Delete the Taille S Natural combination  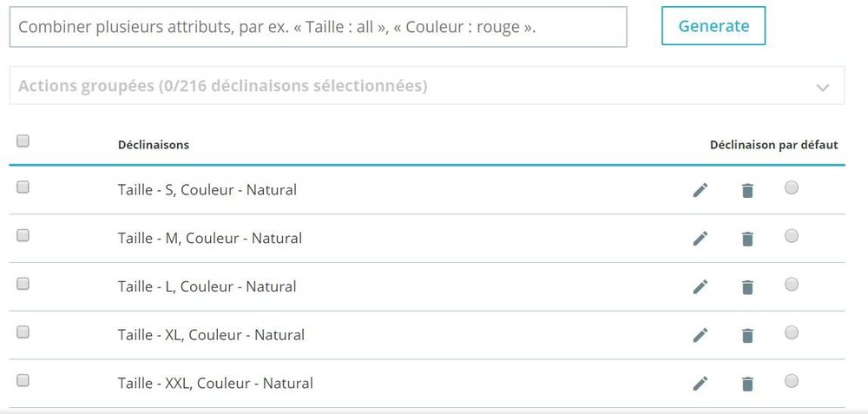747,190
